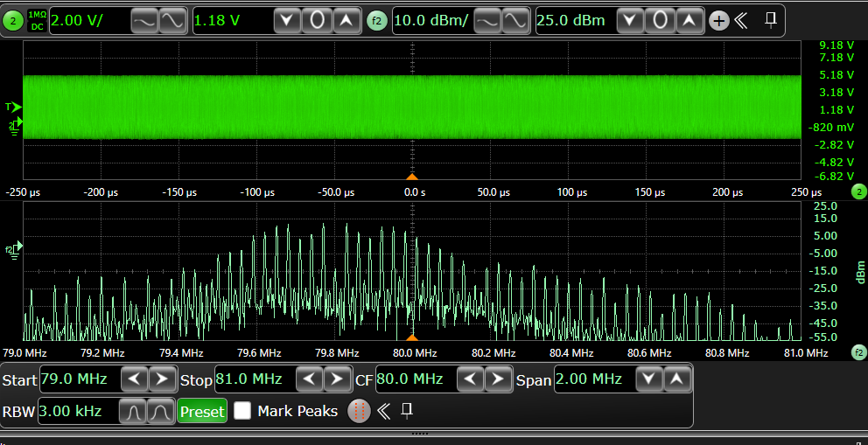This screenshot has width=868, height=445.
Task: Add a new channel with the plus icon
Action: [719, 22]
